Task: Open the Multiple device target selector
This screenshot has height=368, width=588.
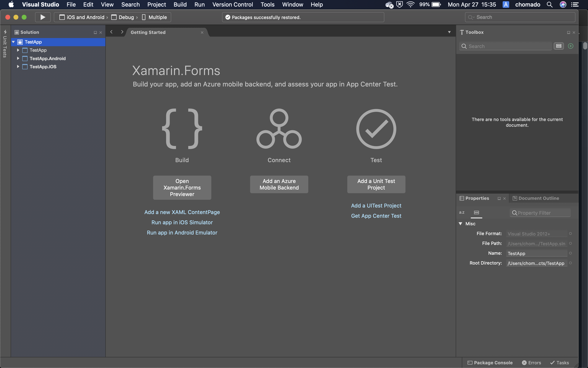Action: coord(155,17)
